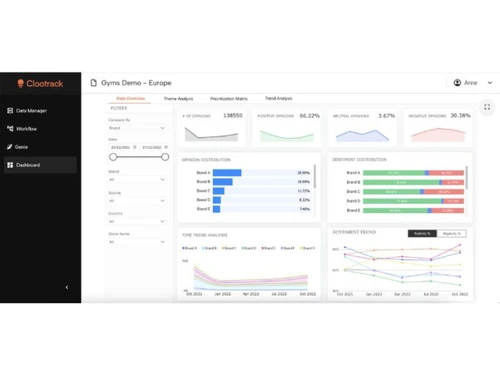Click the Gyms Demo - Europe title

(x=136, y=83)
